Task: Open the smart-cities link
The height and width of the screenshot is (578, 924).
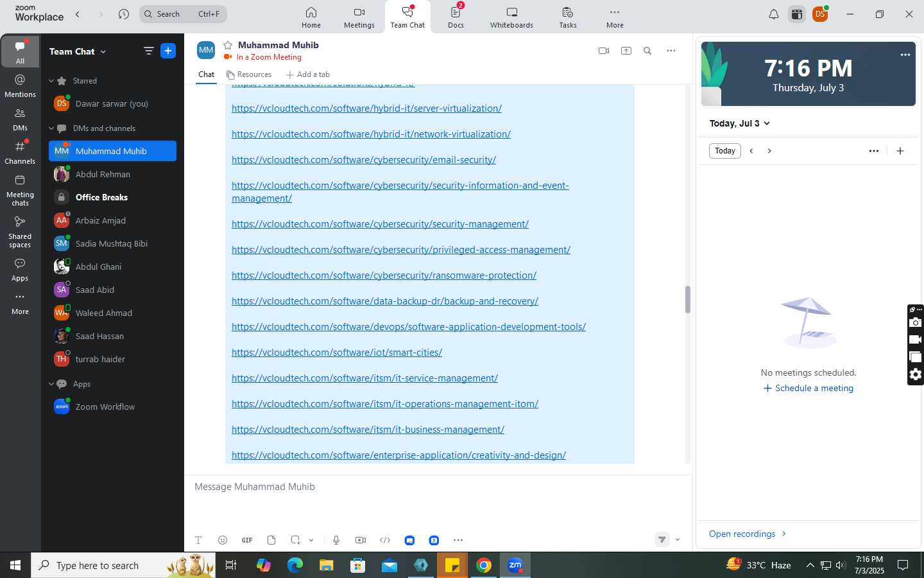Action: [x=337, y=353]
